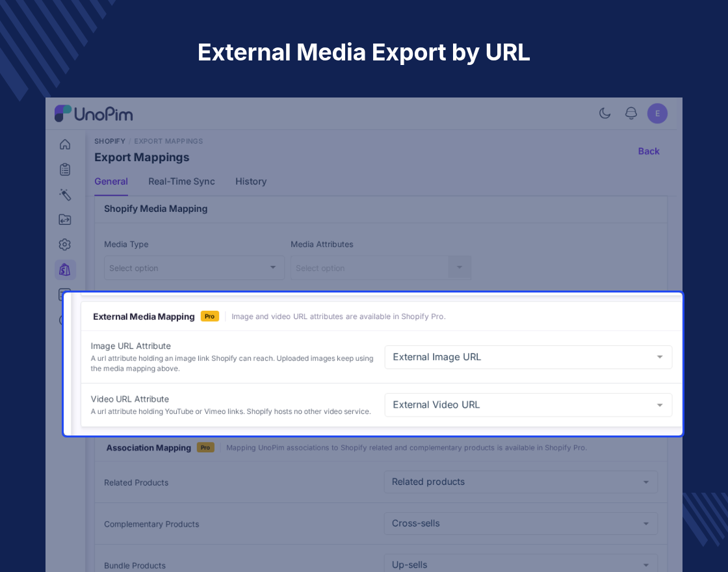Open Cross-sells dropdown
The width and height of the screenshot is (728, 572).
click(x=521, y=523)
